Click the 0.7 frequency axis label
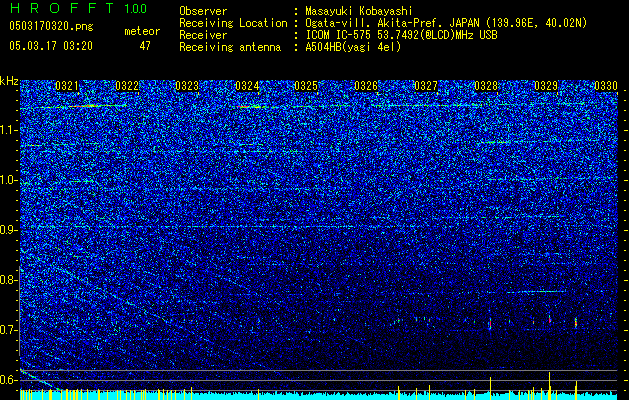 pyautogui.click(x=8, y=330)
